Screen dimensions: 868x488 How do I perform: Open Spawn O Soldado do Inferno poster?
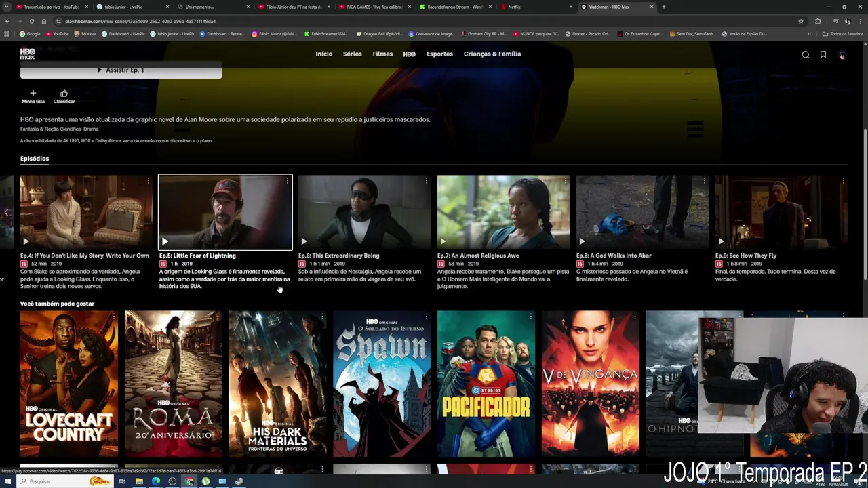coord(382,384)
